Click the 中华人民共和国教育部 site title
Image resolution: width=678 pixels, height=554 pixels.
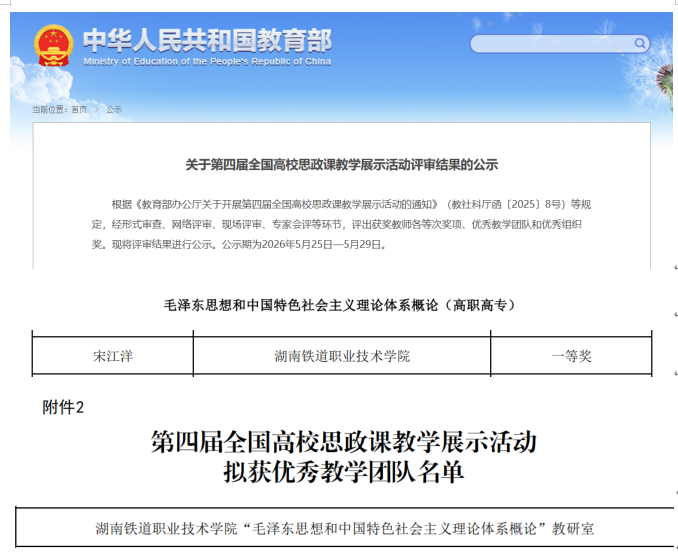[208, 40]
